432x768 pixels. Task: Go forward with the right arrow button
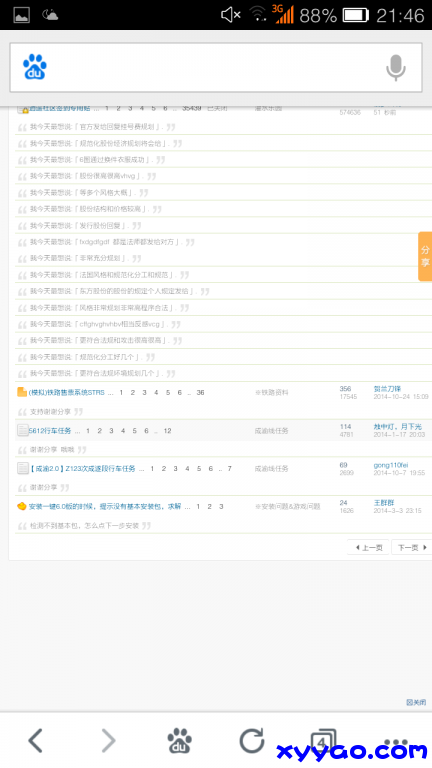pos(108,740)
